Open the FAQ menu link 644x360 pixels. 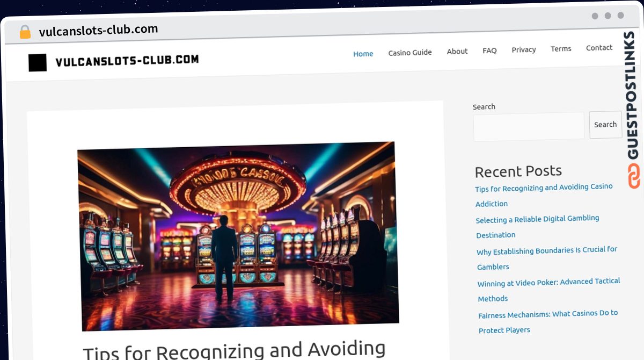coord(489,51)
